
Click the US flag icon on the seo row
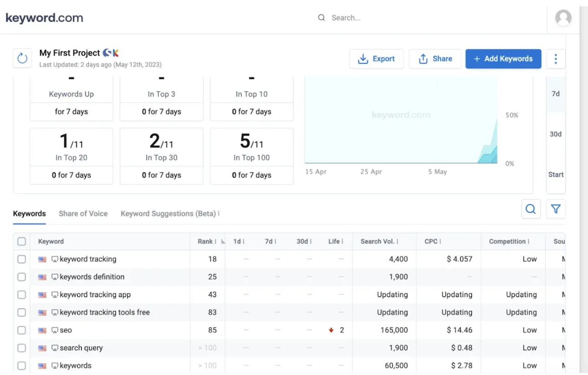tap(42, 330)
